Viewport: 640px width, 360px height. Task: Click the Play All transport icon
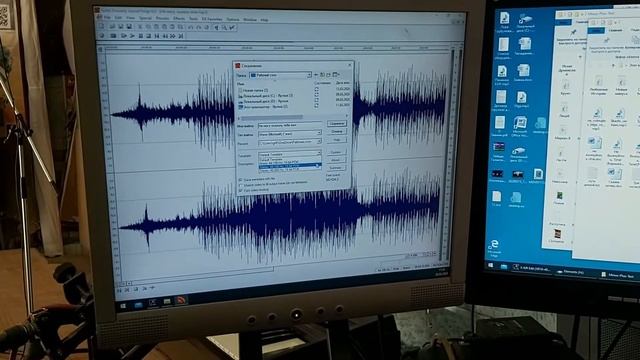tap(123, 36)
